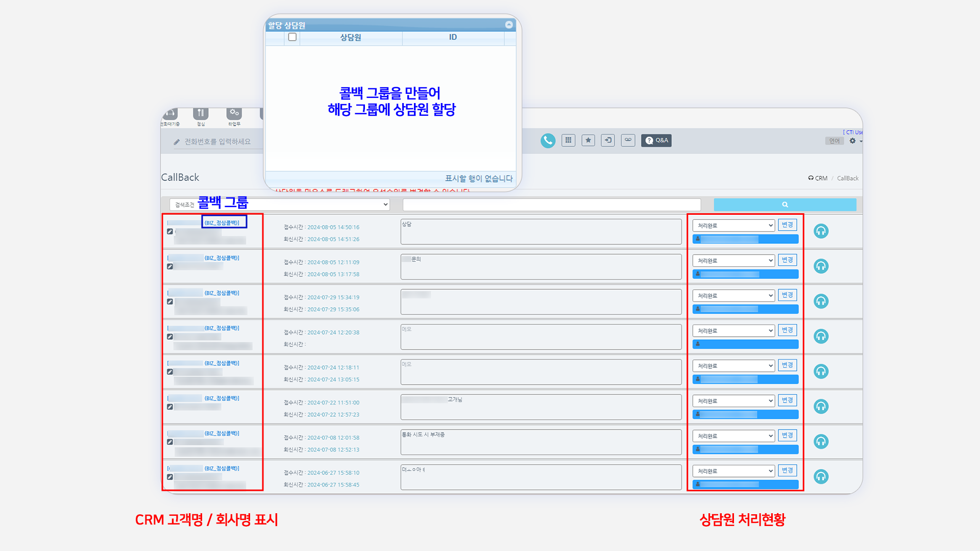This screenshot has width=980, height=551.
Task: Open the dial pad grid icon
Action: 568,140
